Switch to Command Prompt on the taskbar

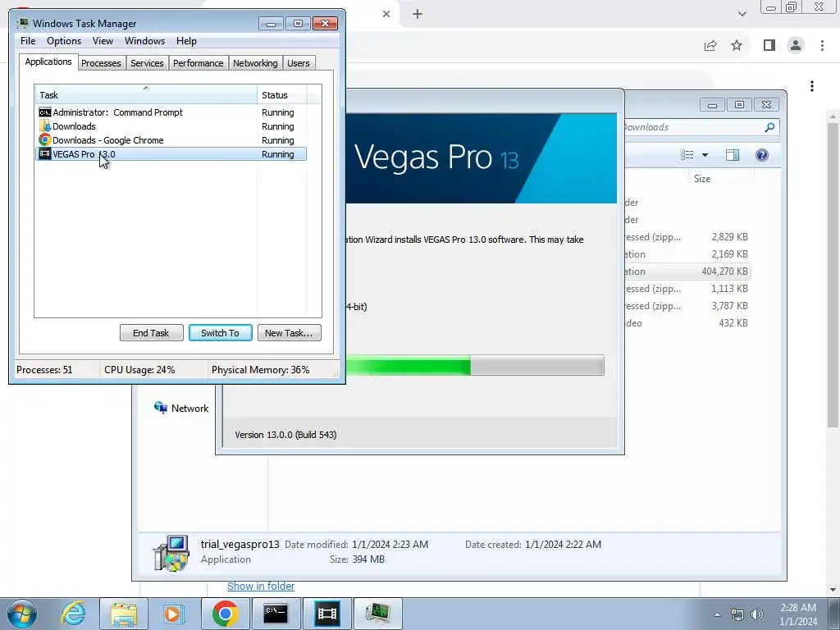276,614
